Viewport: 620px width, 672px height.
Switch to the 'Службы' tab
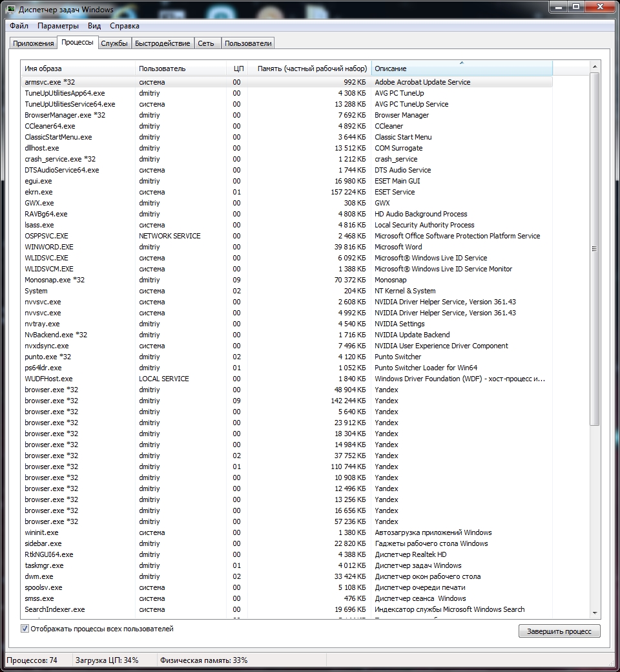[114, 43]
